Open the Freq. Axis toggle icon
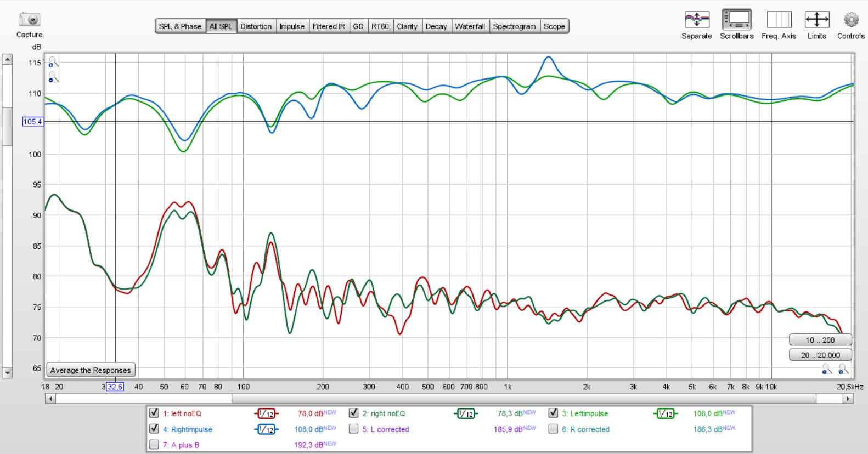This screenshot has height=454, width=868. (779, 20)
